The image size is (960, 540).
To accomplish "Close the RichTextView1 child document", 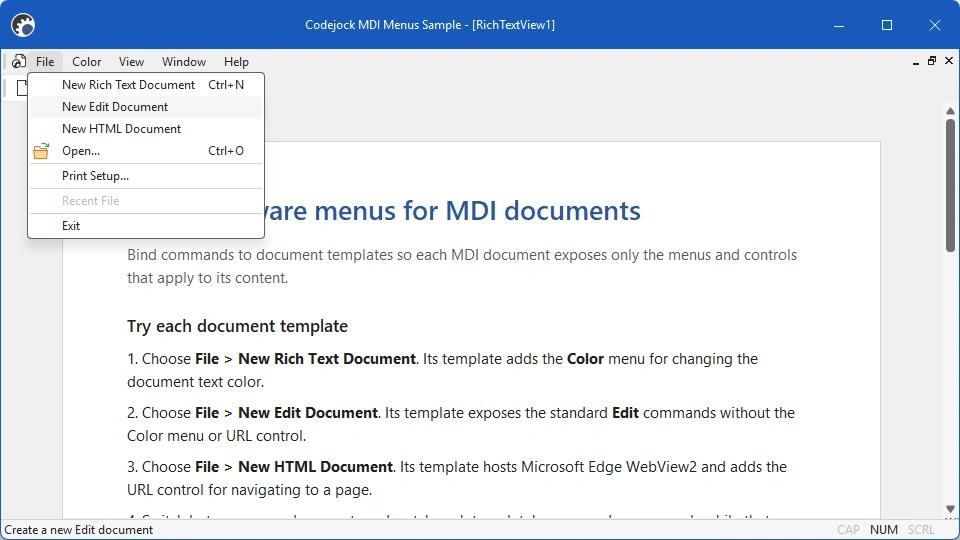I will pos(949,61).
